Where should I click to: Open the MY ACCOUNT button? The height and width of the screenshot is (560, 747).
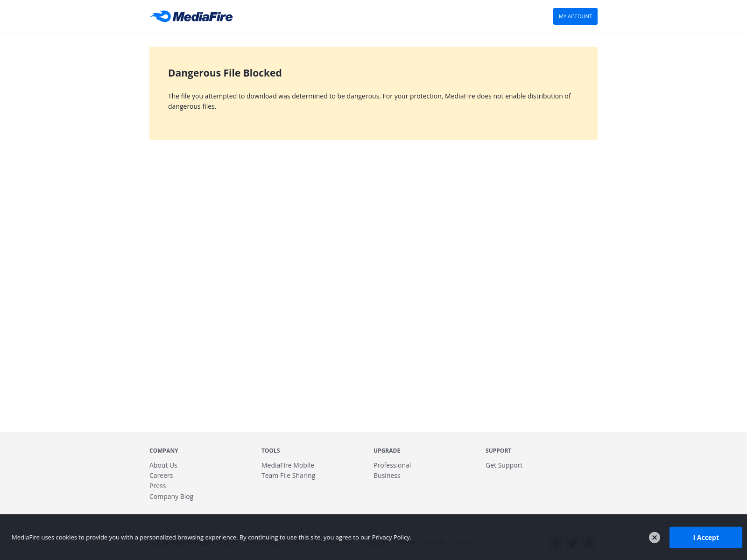tap(575, 16)
